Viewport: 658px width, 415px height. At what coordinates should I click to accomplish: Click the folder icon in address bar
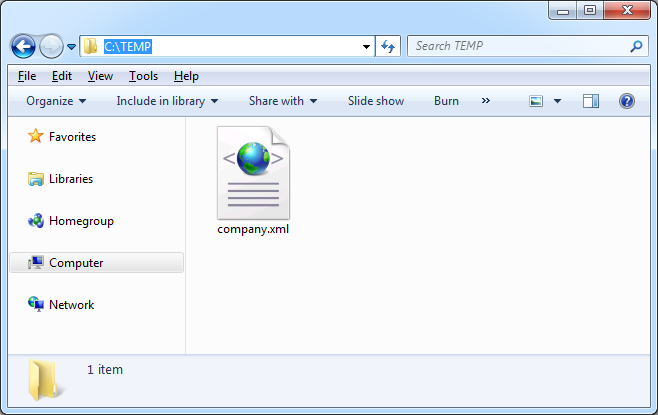(x=90, y=46)
